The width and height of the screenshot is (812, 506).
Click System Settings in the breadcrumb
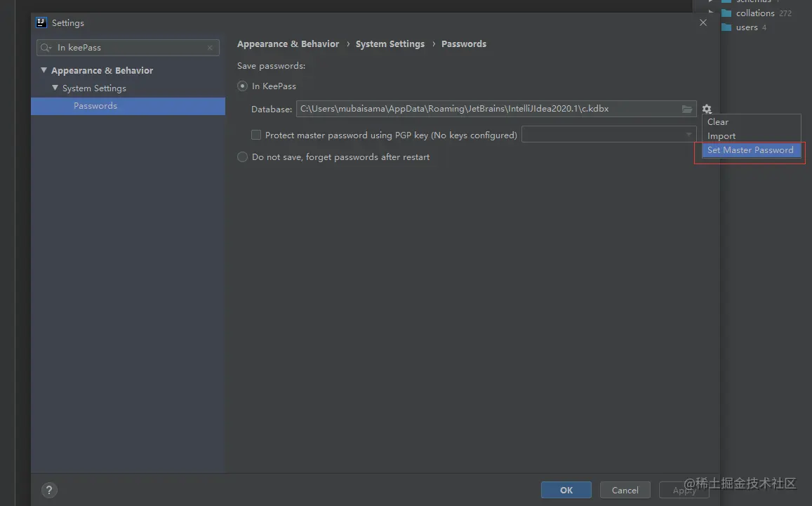tap(390, 44)
